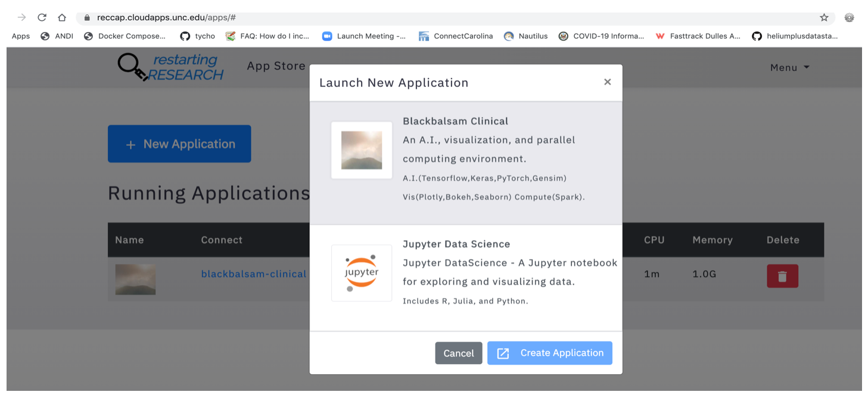The width and height of the screenshot is (868, 398).
Task: Open the Launch Meeting bookmark
Action: pos(364,36)
